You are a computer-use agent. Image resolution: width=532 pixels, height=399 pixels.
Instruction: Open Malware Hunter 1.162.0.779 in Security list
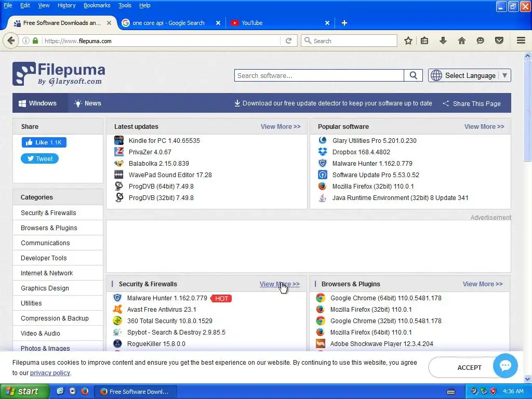pyautogui.click(x=167, y=298)
